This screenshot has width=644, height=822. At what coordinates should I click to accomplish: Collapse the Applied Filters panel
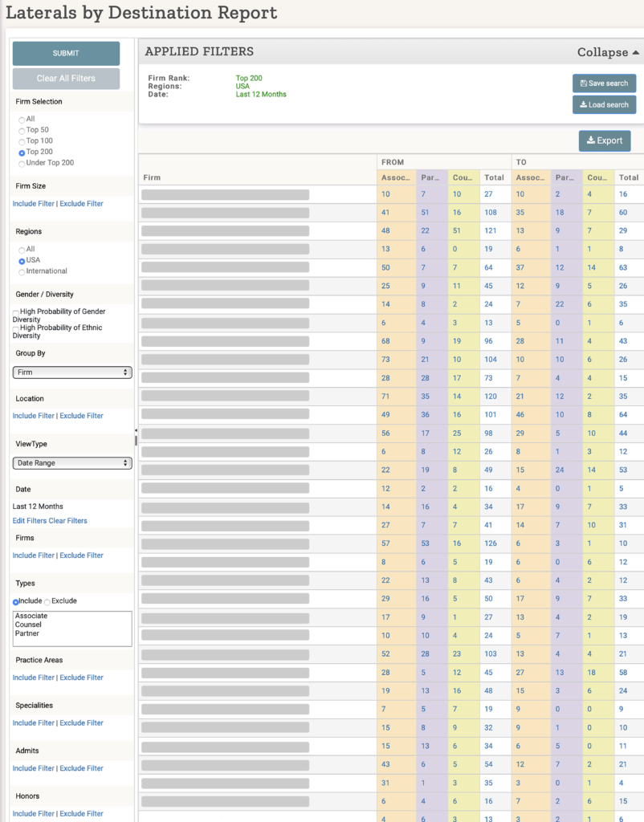click(608, 52)
